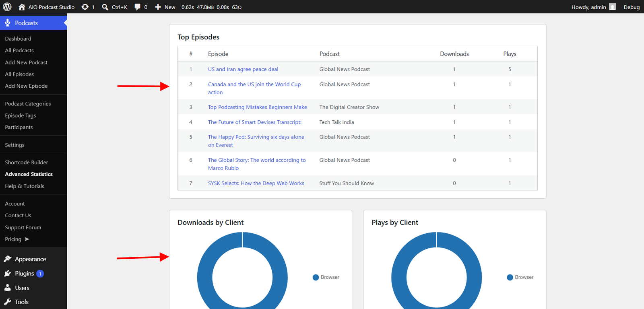Open the Users menu label
The image size is (644, 309).
tap(22, 288)
